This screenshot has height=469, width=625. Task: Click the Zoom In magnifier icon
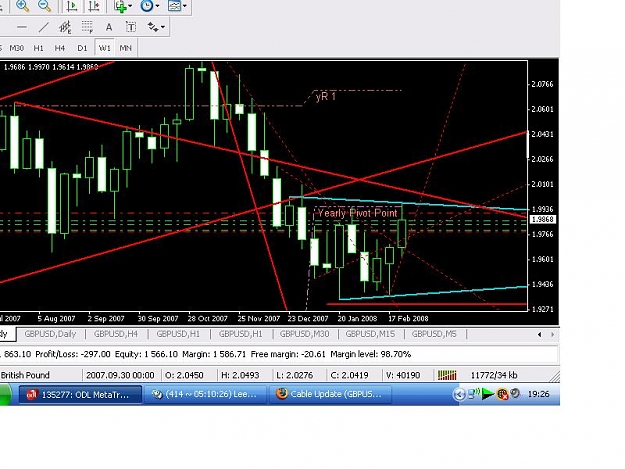(x=23, y=6)
